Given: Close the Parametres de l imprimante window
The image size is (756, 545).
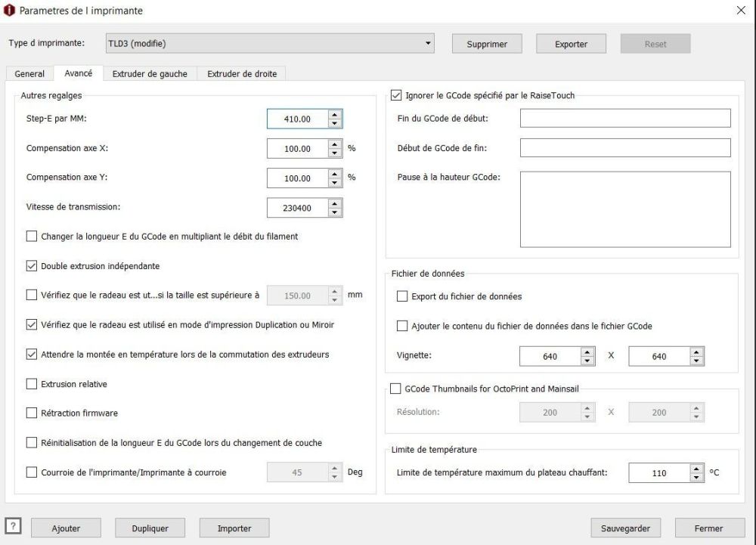Looking at the screenshot, I should pyautogui.click(x=741, y=10).
